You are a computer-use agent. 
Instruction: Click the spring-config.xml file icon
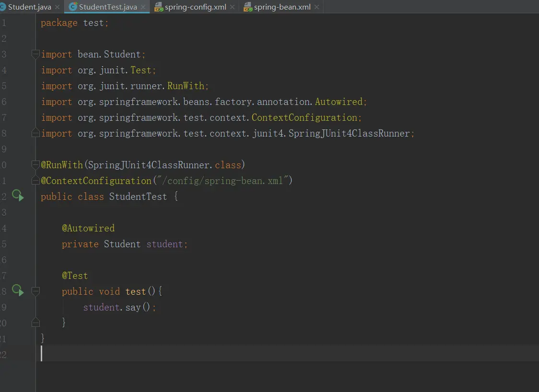click(x=158, y=7)
